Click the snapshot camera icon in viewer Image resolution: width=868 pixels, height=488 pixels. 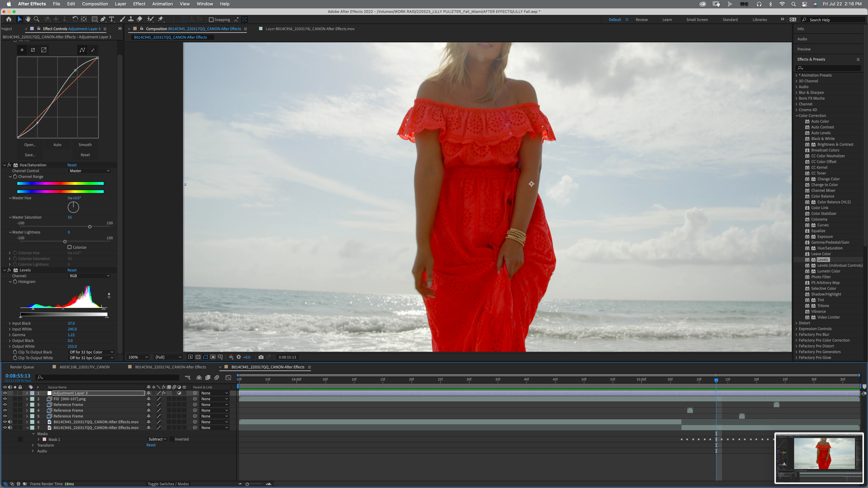261,357
